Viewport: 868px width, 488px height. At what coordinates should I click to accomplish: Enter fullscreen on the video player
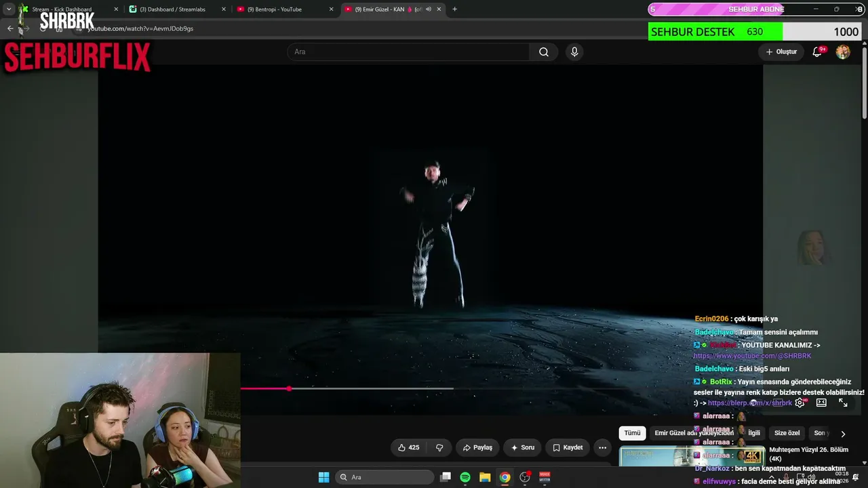[x=843, y=403]
